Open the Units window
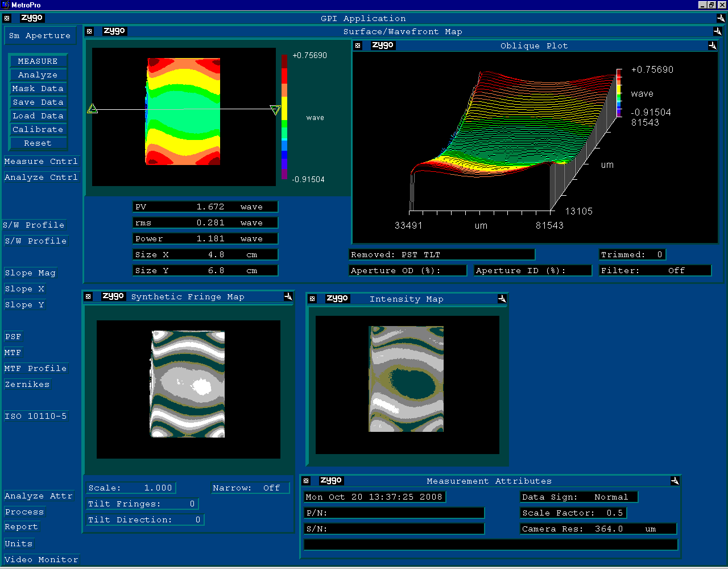Screen dimensions: 728x569 coord(19,543)
